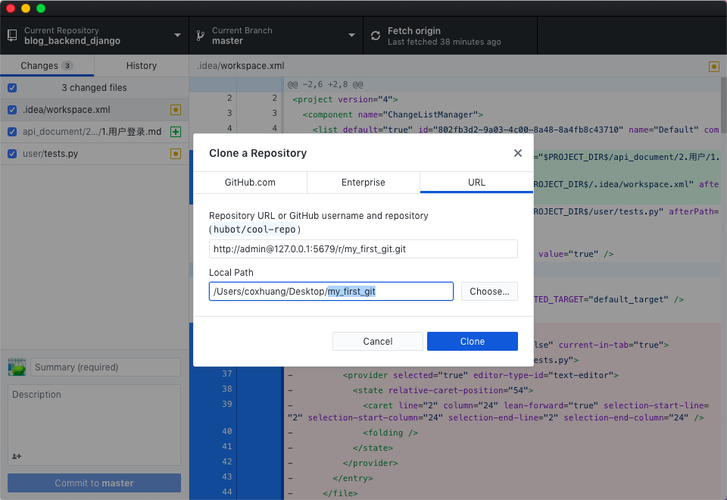Click the Repository URL input field

[x=363, y=249]
